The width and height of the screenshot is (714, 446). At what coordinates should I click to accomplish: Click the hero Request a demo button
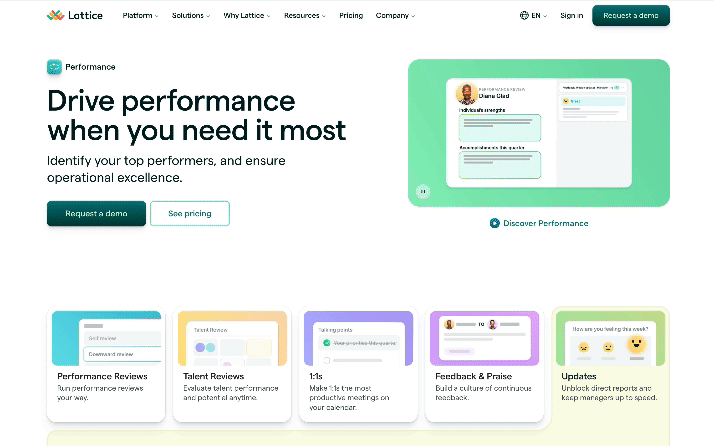click(x=97, y=213)
